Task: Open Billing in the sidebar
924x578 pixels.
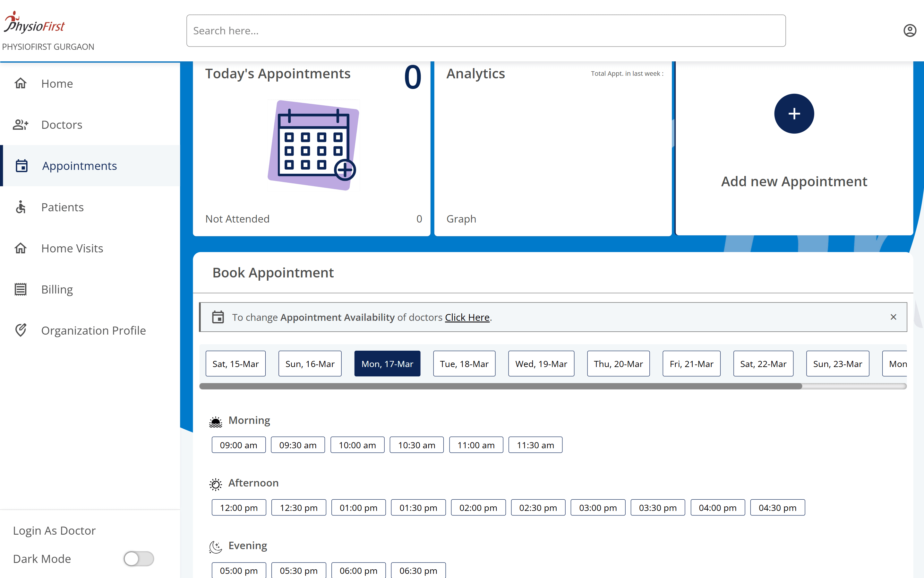Action: click(90, 289)
